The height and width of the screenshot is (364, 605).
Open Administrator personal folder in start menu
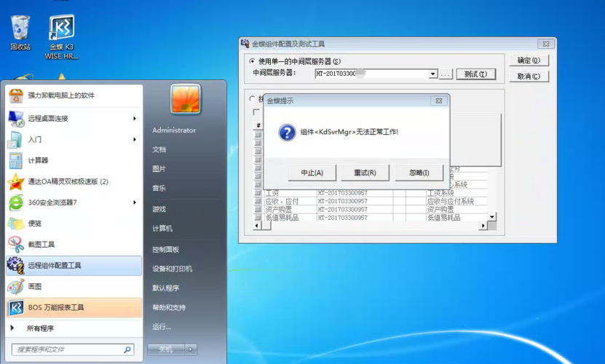[174, 130]
